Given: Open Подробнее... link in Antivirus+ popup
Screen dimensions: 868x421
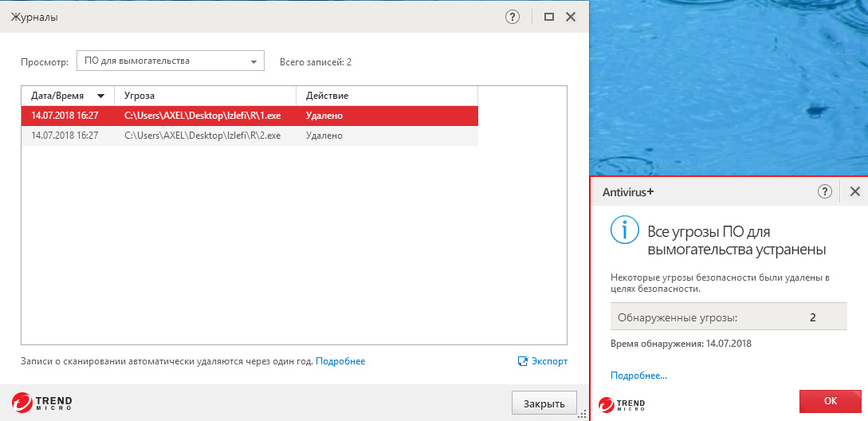Looking at the screenshot, I should 638,376.
